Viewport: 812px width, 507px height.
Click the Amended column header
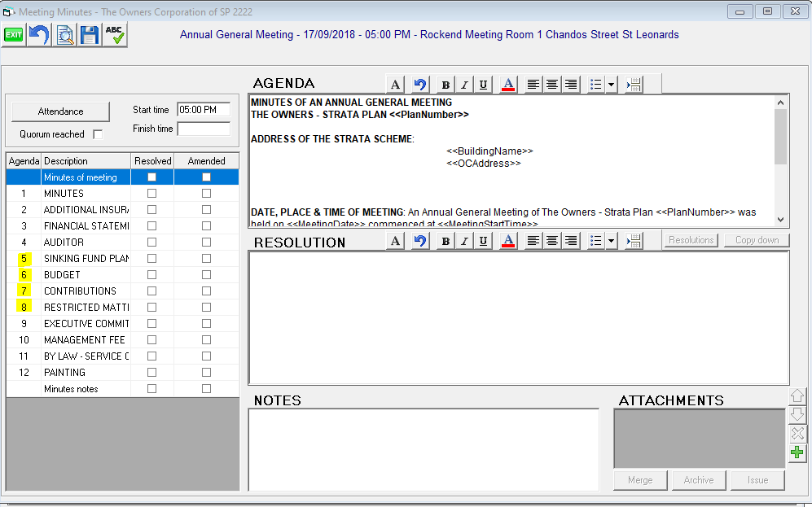[x=207, y=161]
